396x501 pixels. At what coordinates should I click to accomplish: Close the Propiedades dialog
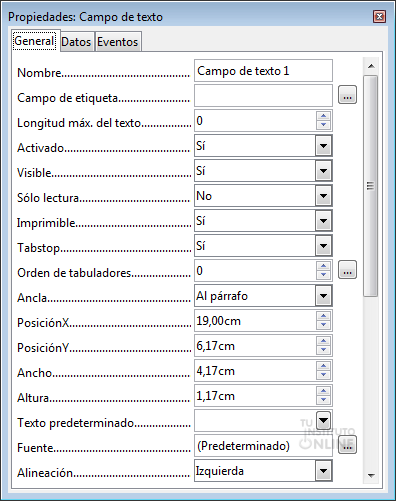click(x=379, y=17)
